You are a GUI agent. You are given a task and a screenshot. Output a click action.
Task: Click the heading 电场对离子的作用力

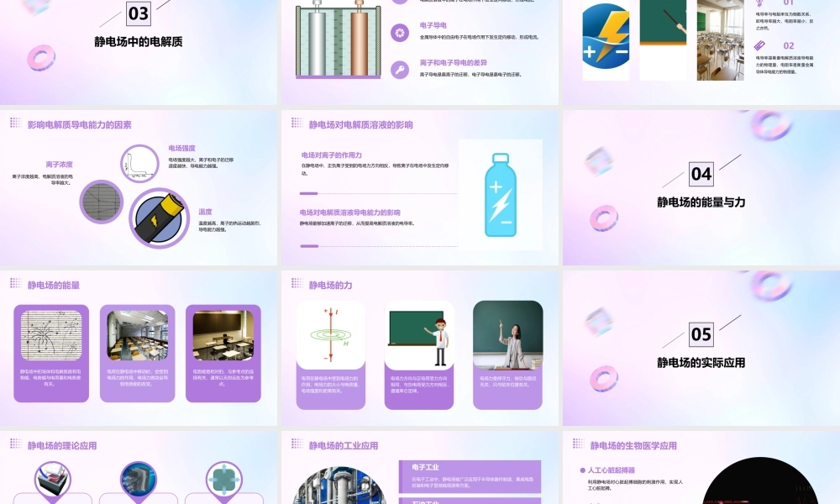click(x=331, y=155)
